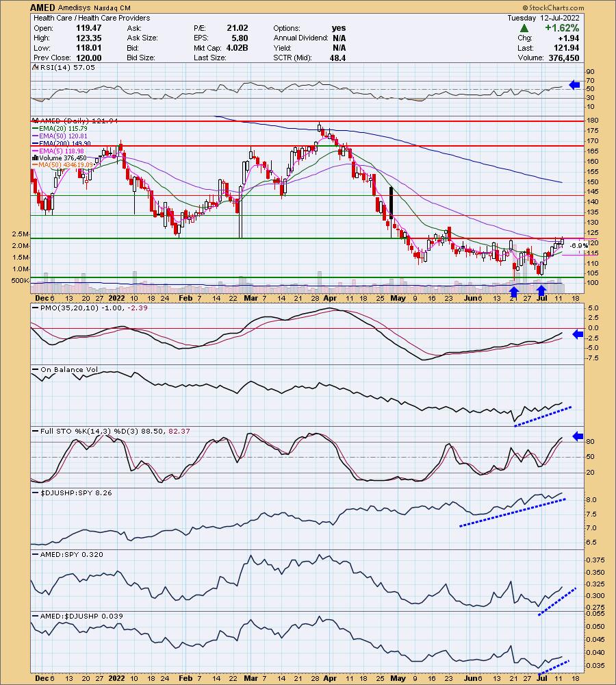Click the Annual Dividend N/A value
The width and height of the screenshot is (616, 685).
pos(339,38)
